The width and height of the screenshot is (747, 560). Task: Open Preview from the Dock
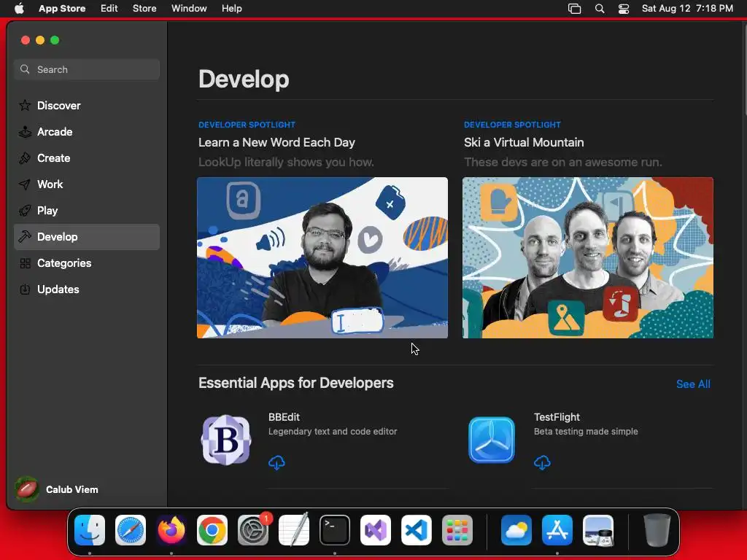point(598,530)
